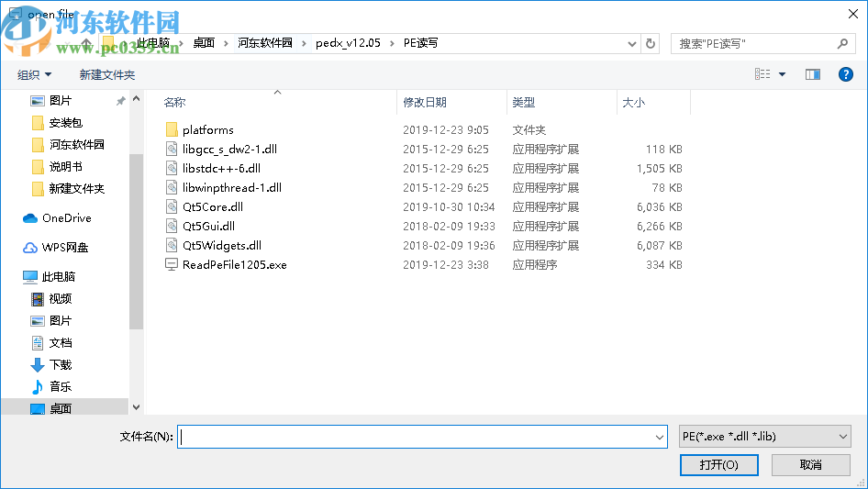The image size is (868, 489).
Task: Click pedx_v12.05 breadcrumb segment
Action: pyautogui.click(x=348, y=43)
